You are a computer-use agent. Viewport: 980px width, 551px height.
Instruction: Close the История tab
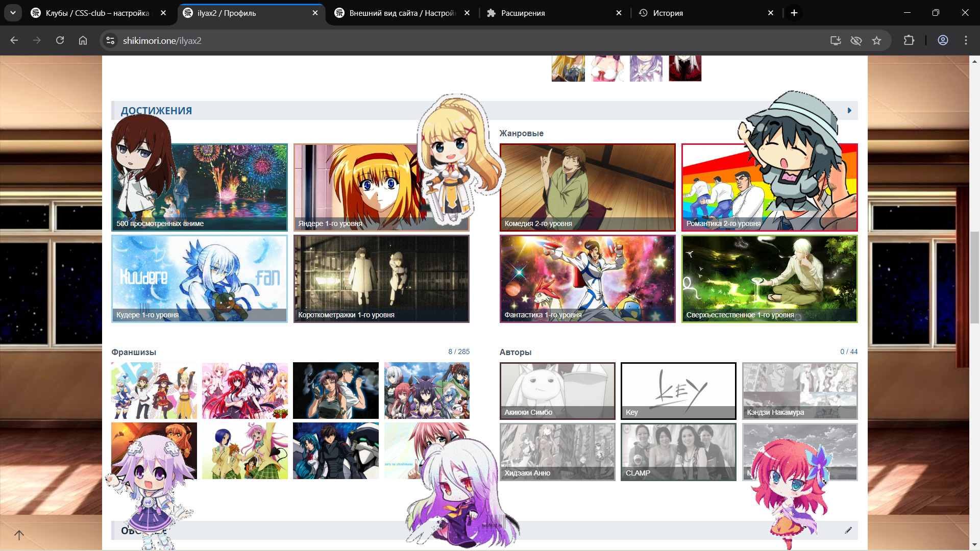(x=771, y=13)
